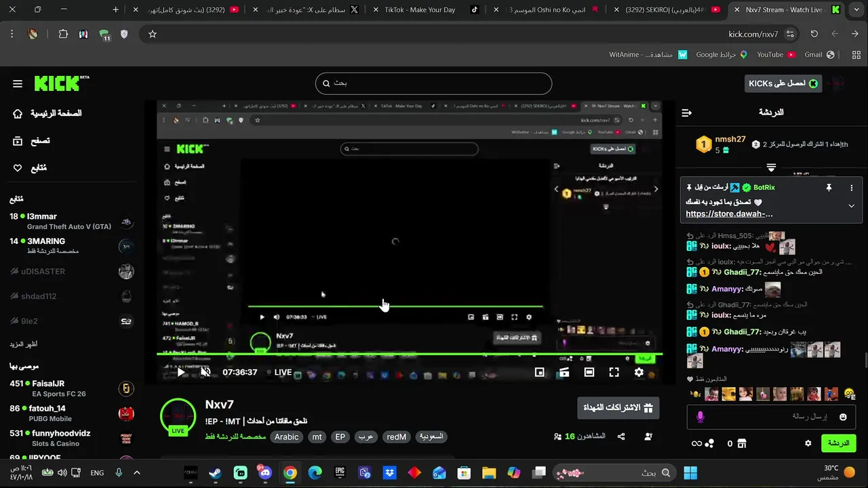This screenshot has height=488, width=868.
Task: Open three-dot options on pinned message
Action: (x=852, y=188)
